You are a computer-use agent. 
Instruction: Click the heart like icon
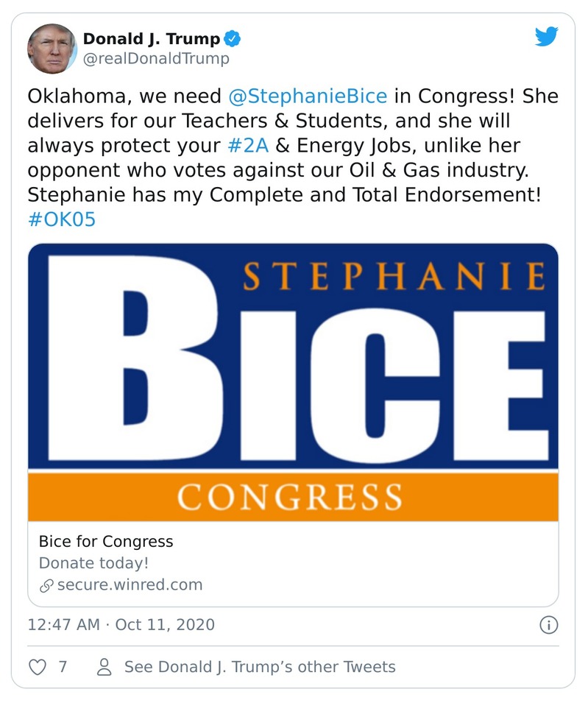click(38, 667)
